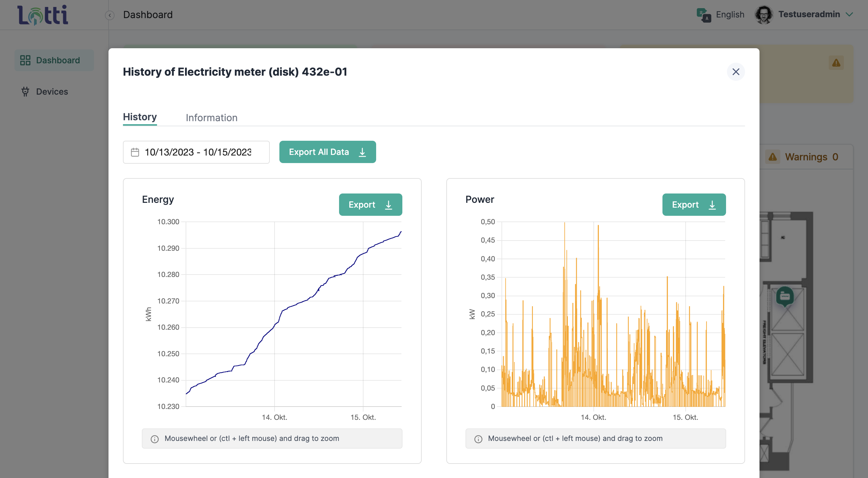Switch to the Information tab
This screenshot has height=478, width=868.
point(211,118)
